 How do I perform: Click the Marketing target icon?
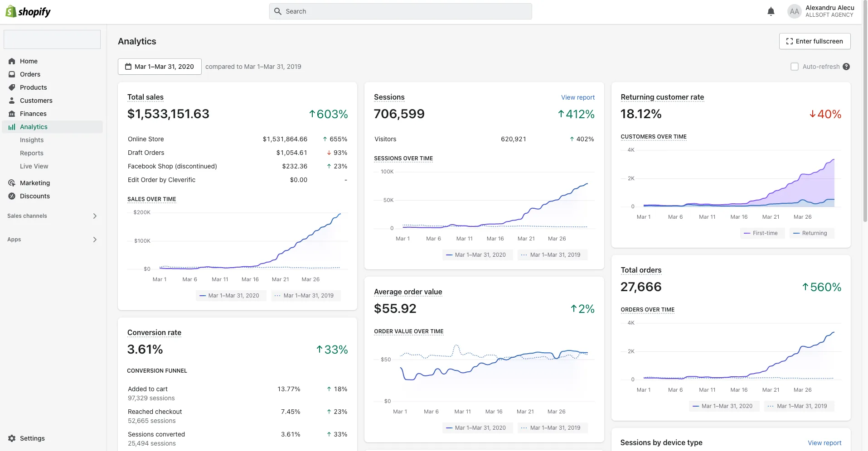12,183
